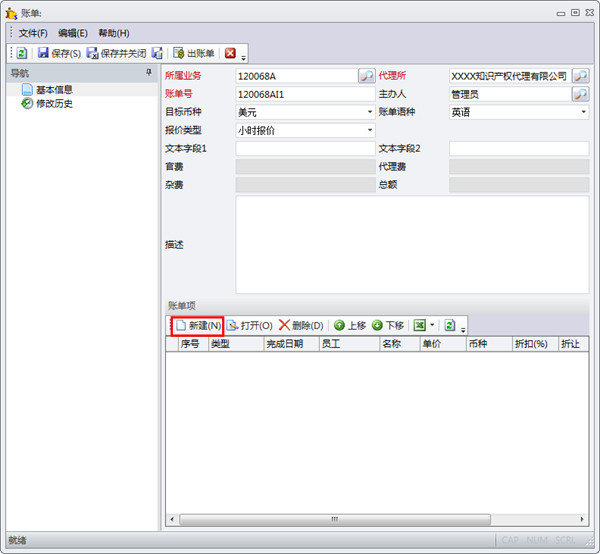This screenshot has width=600, height=554.
Task: Click the 主办人 field showing 管理员
Action: 510,94
